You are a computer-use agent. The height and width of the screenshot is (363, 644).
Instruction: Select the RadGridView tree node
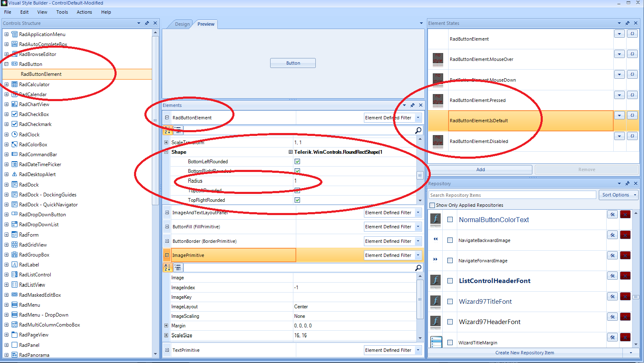tap(33, 245)
